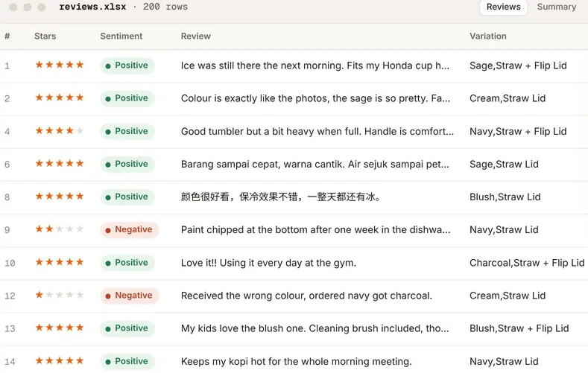Image resolution: width=588 pixels, height=373 pixels.
Task: Click row number 13
Action: pyautogui.click(x=10, y=328)
